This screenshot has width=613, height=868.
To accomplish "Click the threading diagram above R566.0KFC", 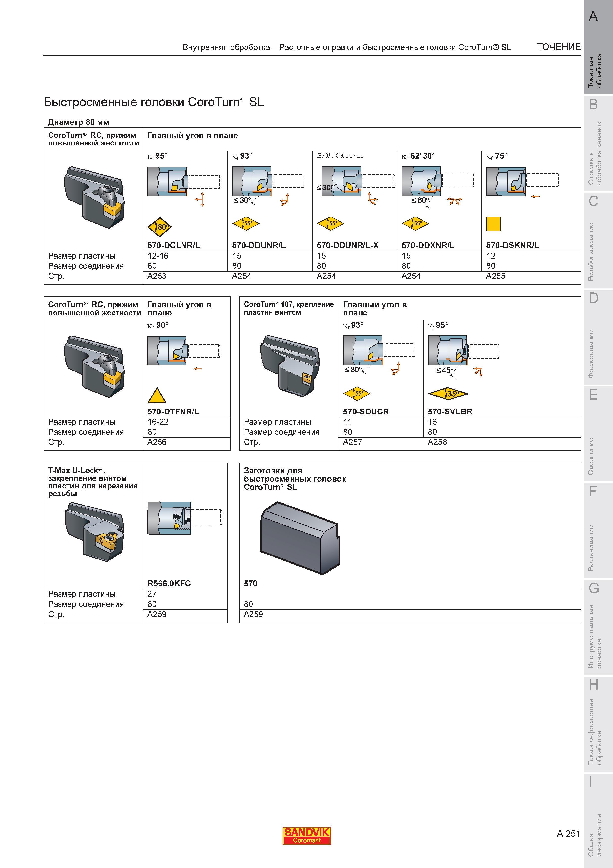I will point(185,518).
